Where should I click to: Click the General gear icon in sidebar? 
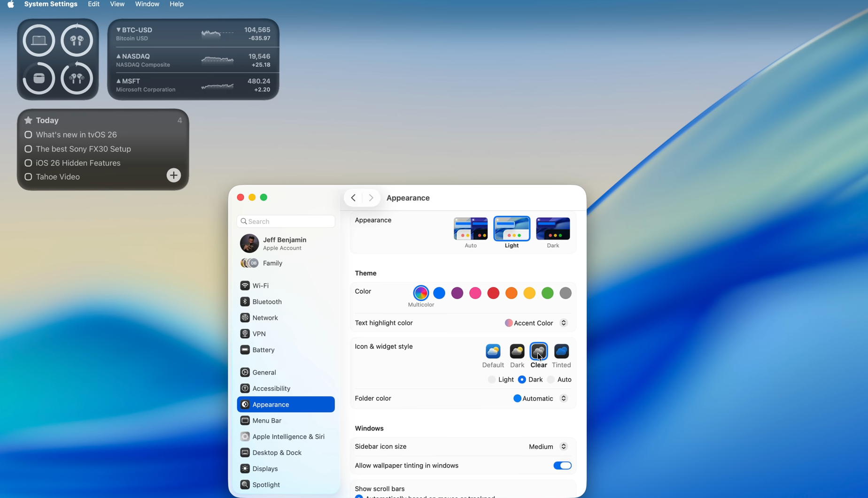click(x=245, y=372)
